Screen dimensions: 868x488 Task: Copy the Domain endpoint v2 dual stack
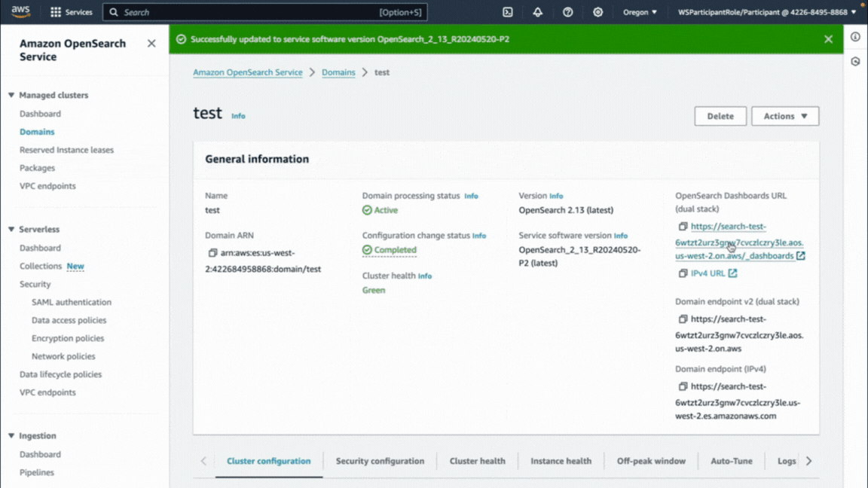pos(683,319)
